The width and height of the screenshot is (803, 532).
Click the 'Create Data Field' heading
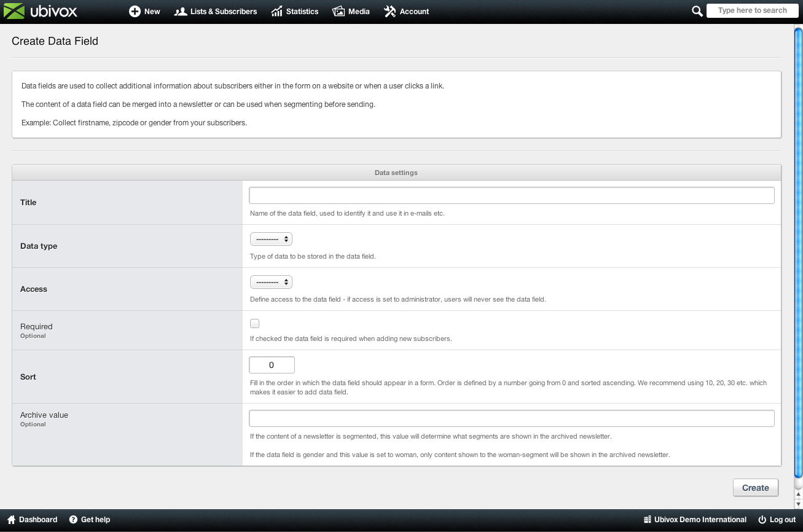(55, 41)
